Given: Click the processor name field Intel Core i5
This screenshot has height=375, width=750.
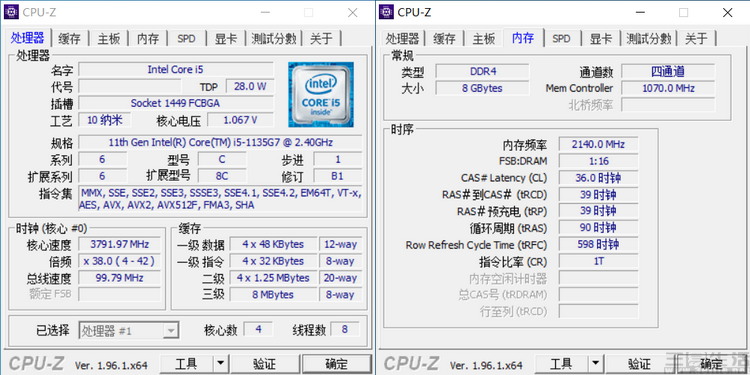Looking at the screenshot, I should pyautogui.click(x=176, y=70).
